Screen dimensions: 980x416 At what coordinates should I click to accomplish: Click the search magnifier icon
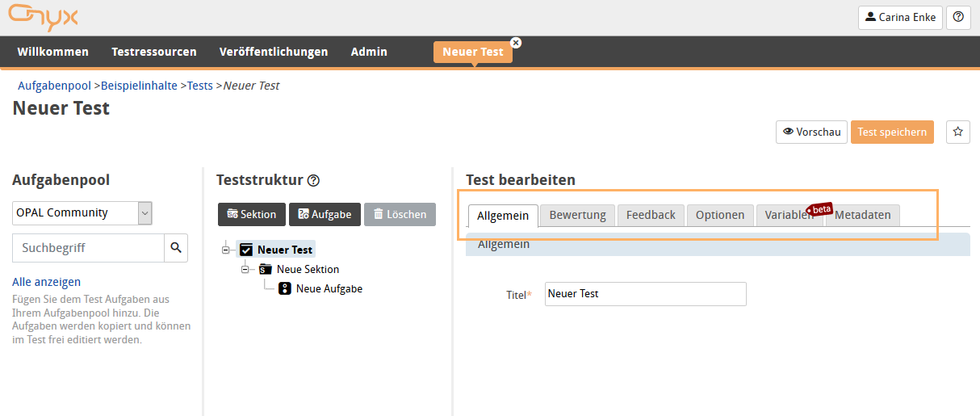(175, 248)
